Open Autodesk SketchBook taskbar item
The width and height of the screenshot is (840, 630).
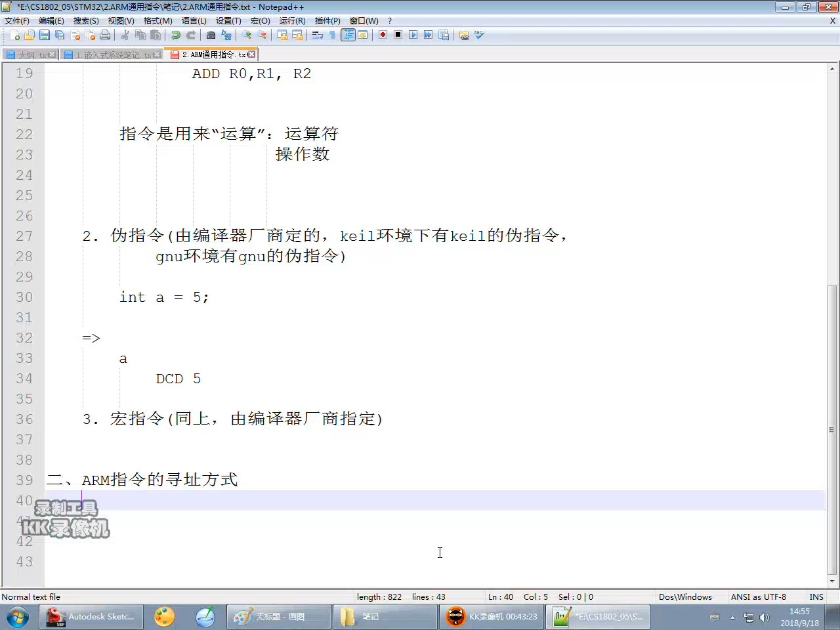pos(91,617)
